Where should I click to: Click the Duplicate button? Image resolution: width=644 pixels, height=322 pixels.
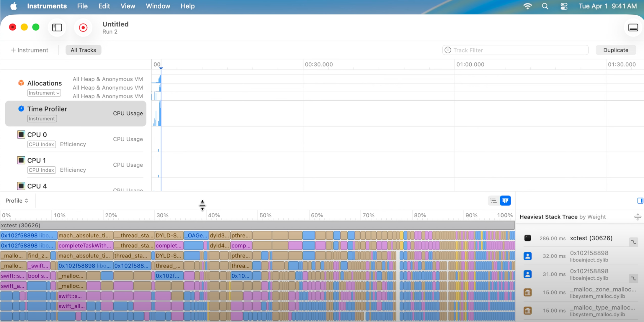point(615,50)
